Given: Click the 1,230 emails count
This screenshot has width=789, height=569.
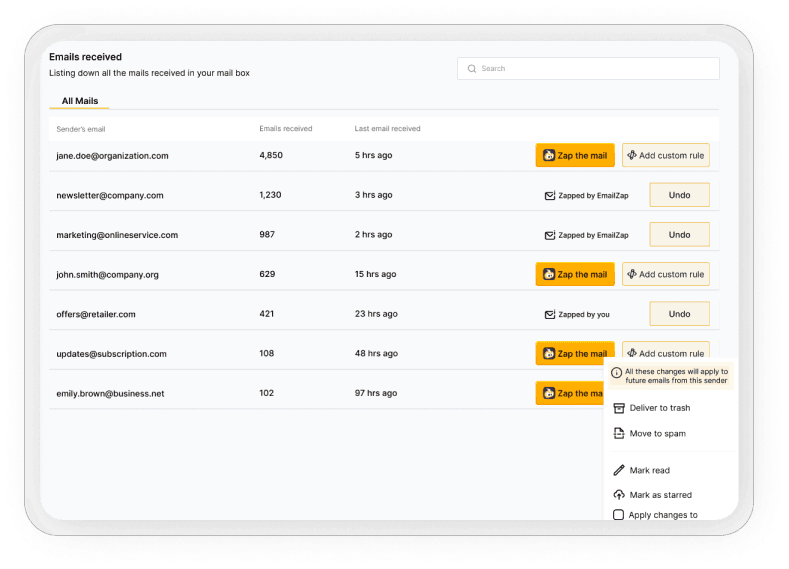Looking at the screenshot, I should tap(270, 195).
